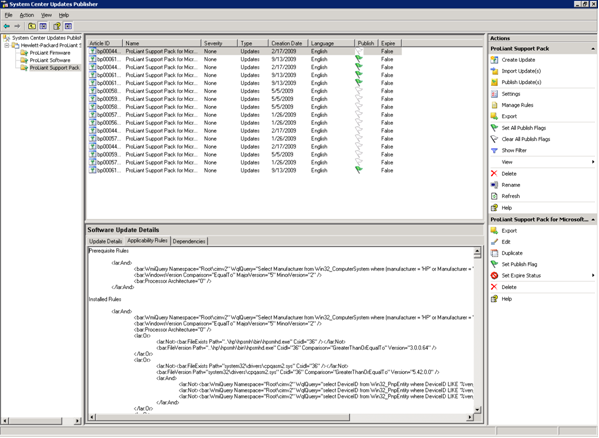The image size is (599, 438).
Task: Collapse the Hewlett-Packard ProLiant tree node
Action: 6,45
